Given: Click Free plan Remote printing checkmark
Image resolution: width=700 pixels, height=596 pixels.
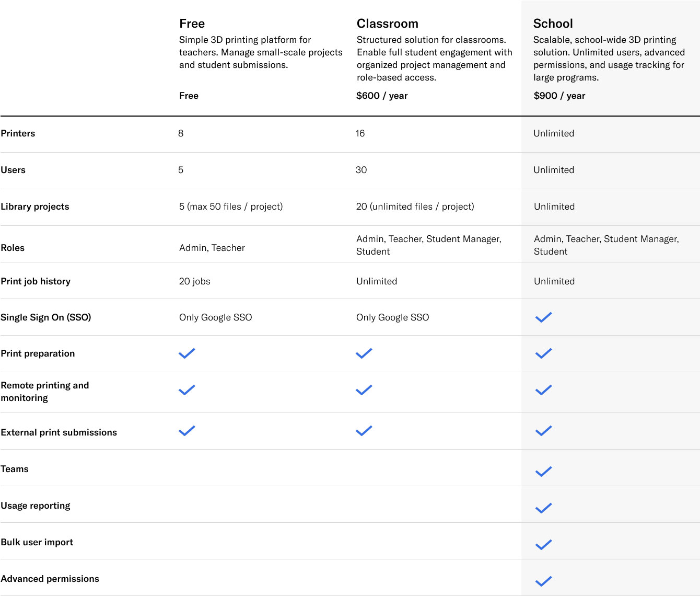Looking at the screenshot, I should (x=186, y=390).
